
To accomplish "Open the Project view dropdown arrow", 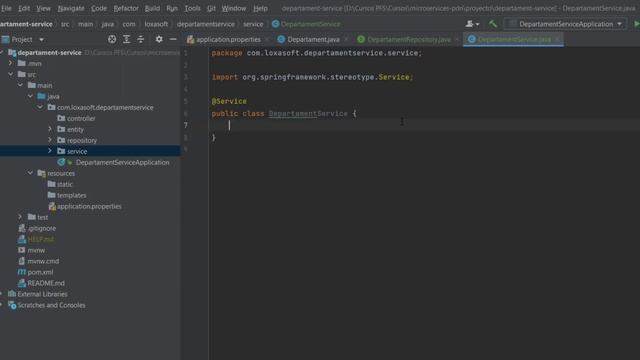I will pos(41,40).
